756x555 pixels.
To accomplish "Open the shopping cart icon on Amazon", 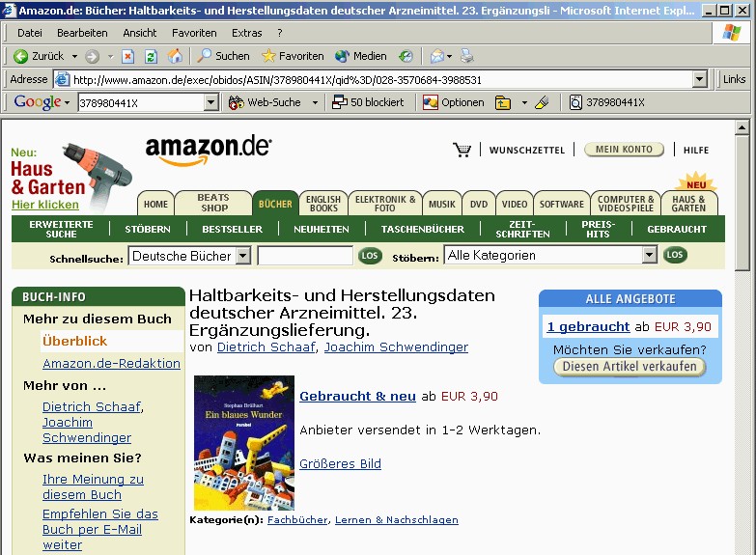I will coord(462,150).
